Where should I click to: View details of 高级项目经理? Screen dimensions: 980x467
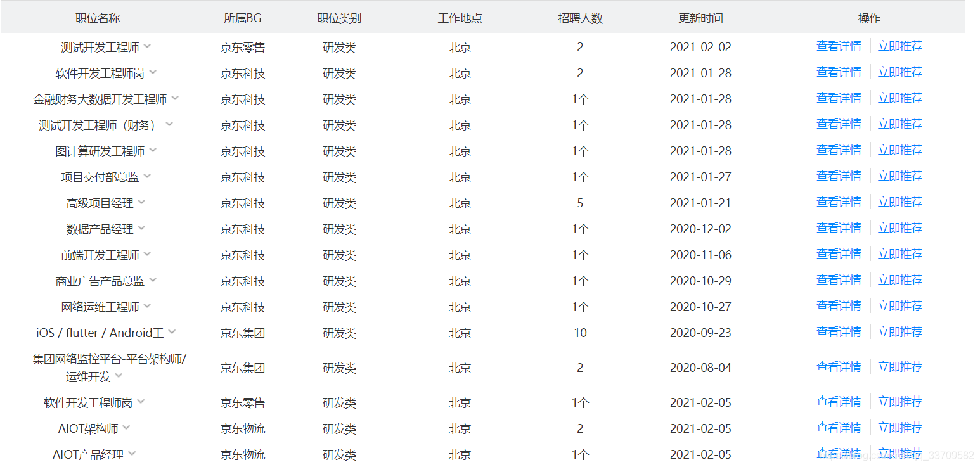tap(839, 202)
